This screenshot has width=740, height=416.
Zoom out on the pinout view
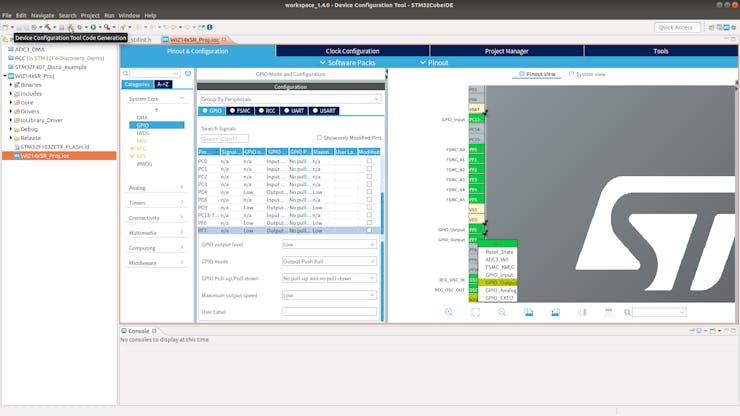502,312
